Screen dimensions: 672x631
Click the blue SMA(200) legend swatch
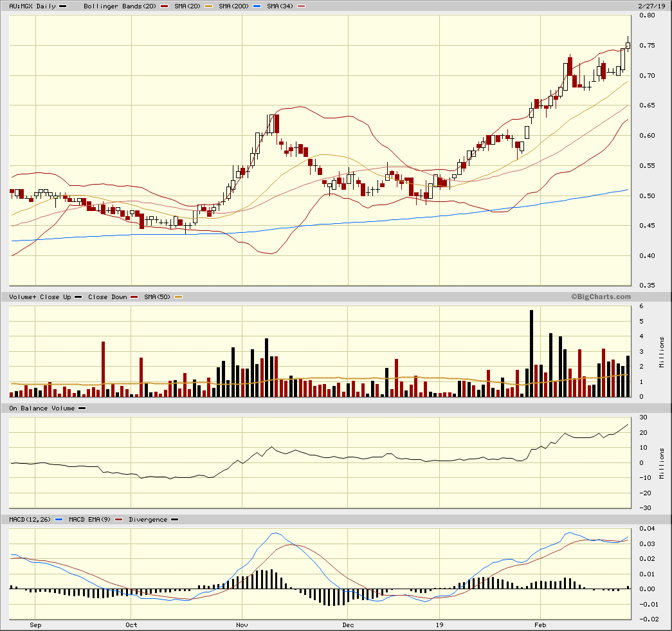pos(257,6)
